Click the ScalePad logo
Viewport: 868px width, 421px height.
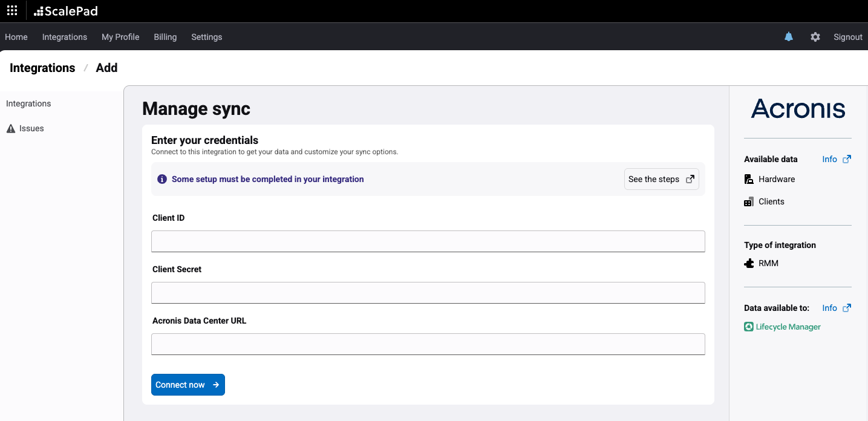coord(66,11)
